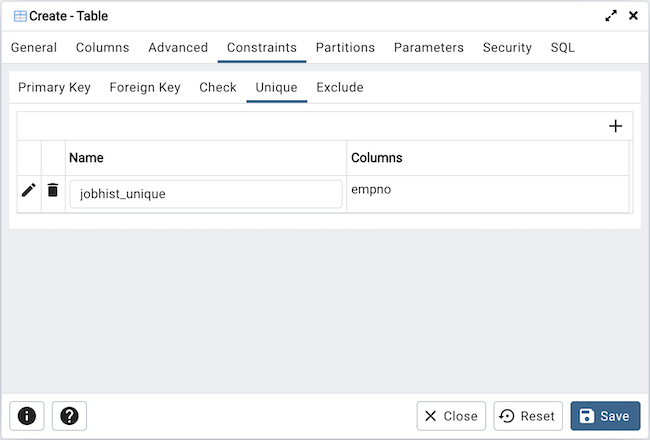This screenshot has height=440, width=650.
Task: Click the plus icon to add unique constraint
Action: click(x=616, y=126)
